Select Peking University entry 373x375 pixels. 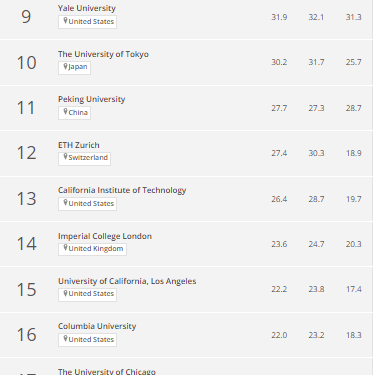click(x=91, y=99)
